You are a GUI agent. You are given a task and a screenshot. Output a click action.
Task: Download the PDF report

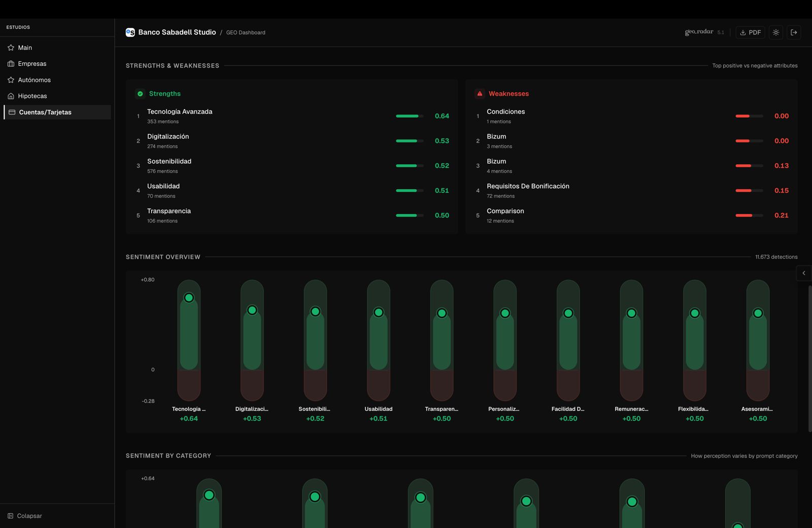(x=750, y=32)
